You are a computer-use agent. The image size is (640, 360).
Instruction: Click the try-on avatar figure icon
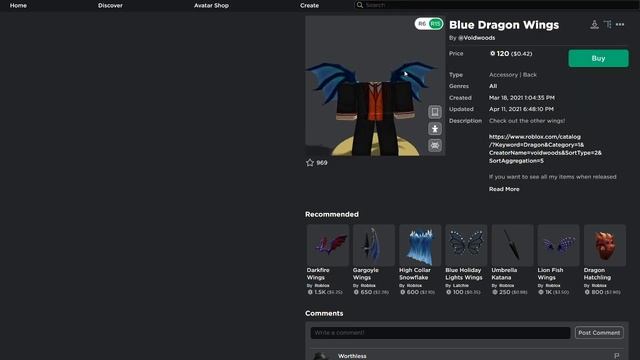[435, 129]
